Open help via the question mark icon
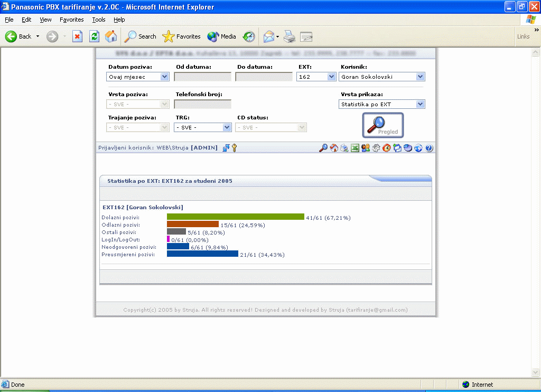 click(x=429, y=148)
